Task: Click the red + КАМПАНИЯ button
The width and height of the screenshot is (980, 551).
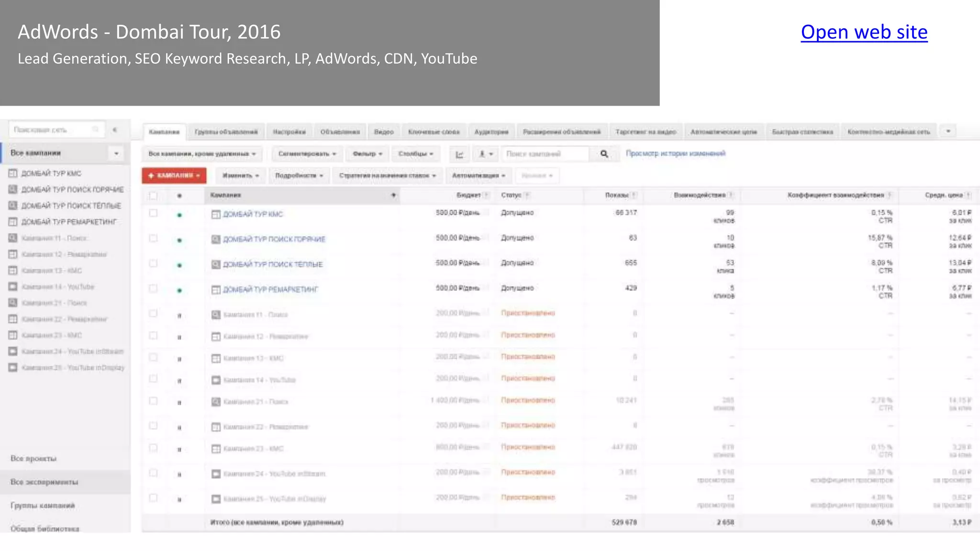Action: tap(174, 176)
